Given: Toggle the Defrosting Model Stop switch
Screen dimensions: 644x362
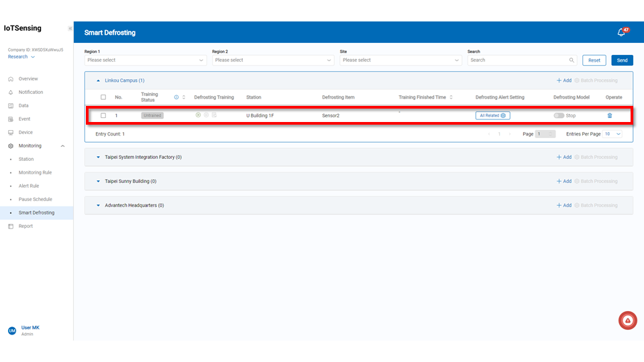Looking at the screenshot, I should click(558, 115).
